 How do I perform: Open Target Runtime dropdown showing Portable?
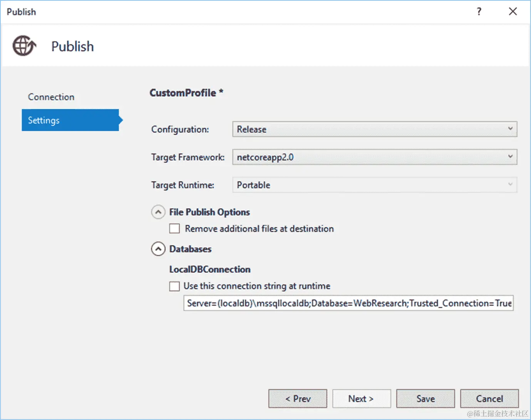point(375,185)
